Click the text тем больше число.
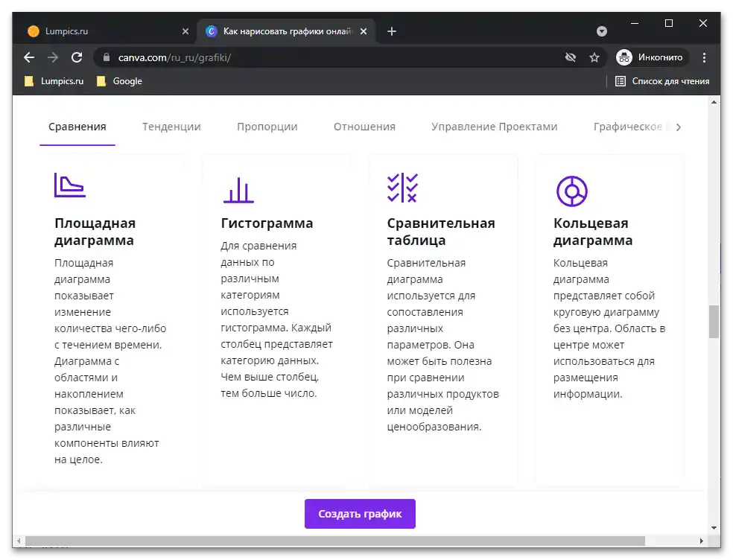The image size is (733, 560). (x=269, y=394)
